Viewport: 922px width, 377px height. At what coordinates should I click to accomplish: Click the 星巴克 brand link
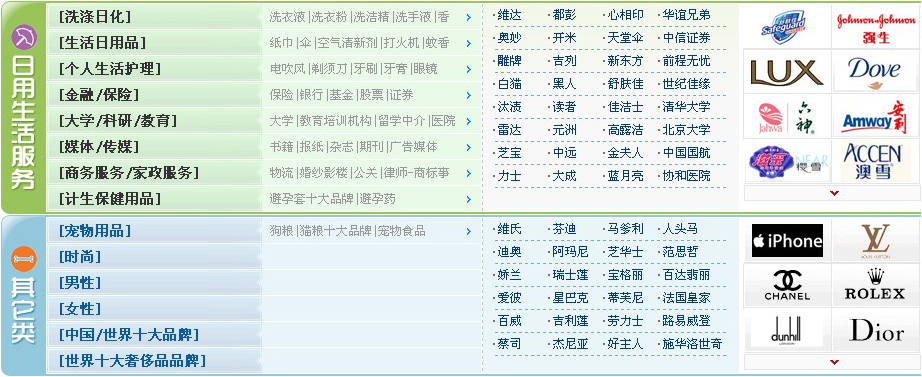pos(570,298)
